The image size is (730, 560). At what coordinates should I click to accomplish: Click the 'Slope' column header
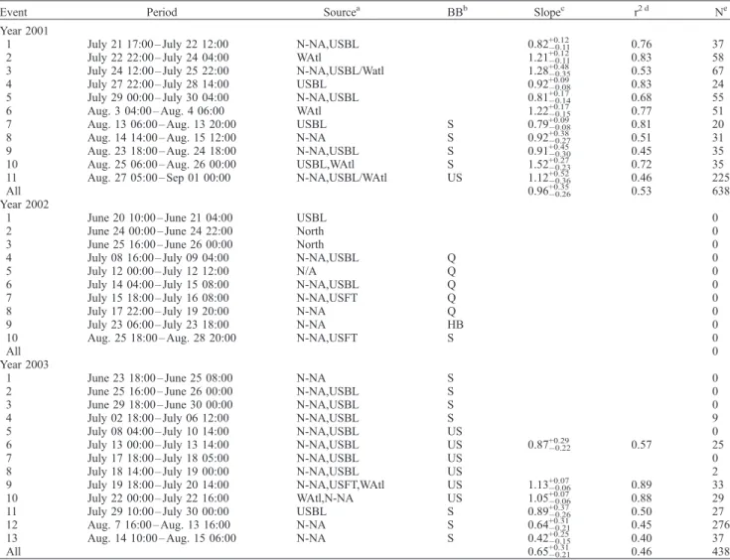point(548,12)
